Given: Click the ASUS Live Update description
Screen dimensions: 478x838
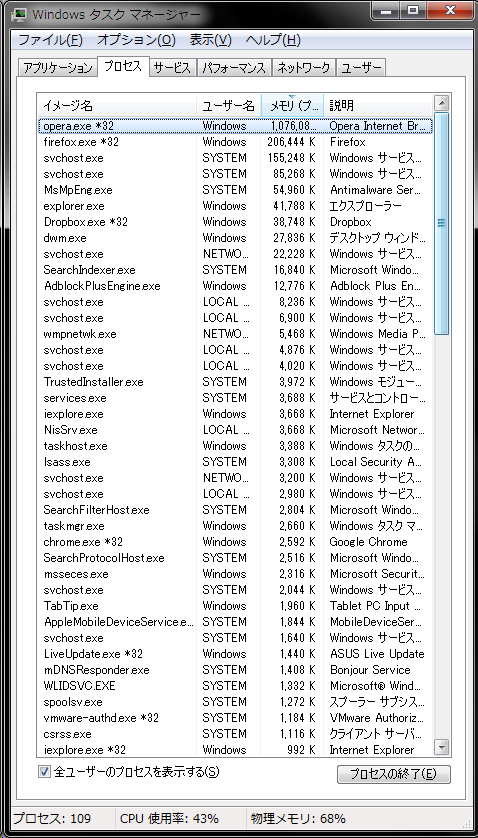Looking at the screenshot, I should coord(377,654).
